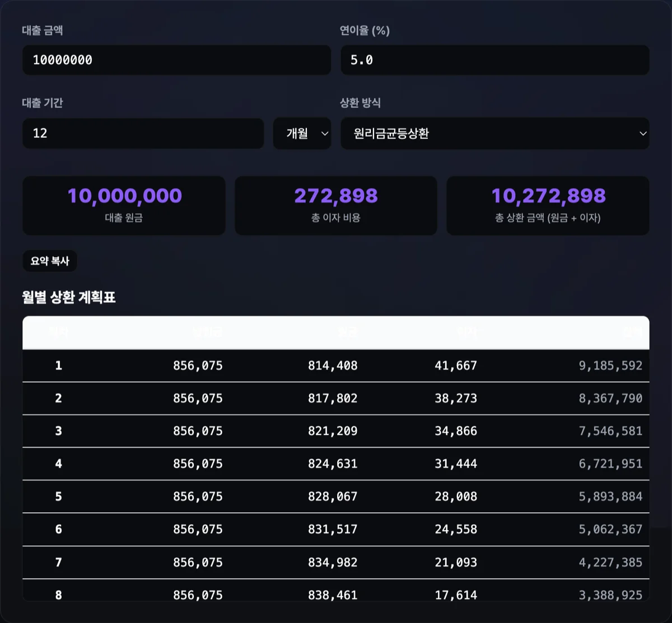The width and height of the screenshot is (672, 623).
Task: Copy summary with the 요약 복사 button
Action: point(50,261)
